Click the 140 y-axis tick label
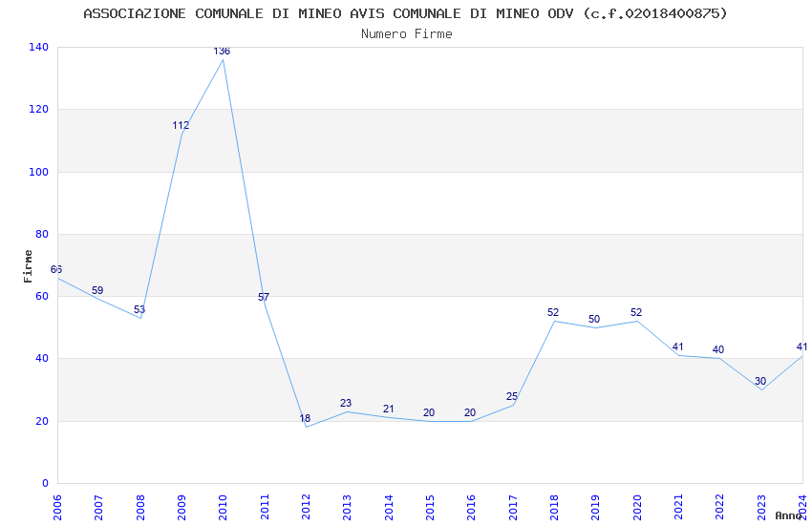The image size is (812, 525). [39, 47]
